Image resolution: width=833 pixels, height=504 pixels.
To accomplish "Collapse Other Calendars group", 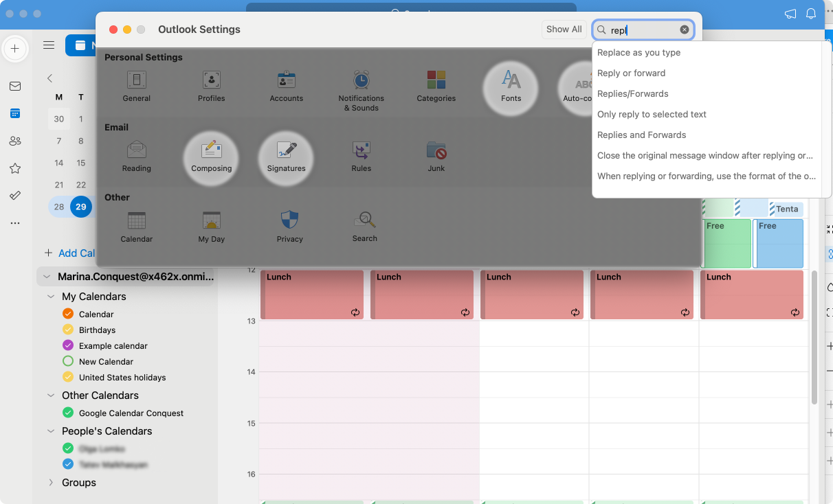I will (51, 396).
